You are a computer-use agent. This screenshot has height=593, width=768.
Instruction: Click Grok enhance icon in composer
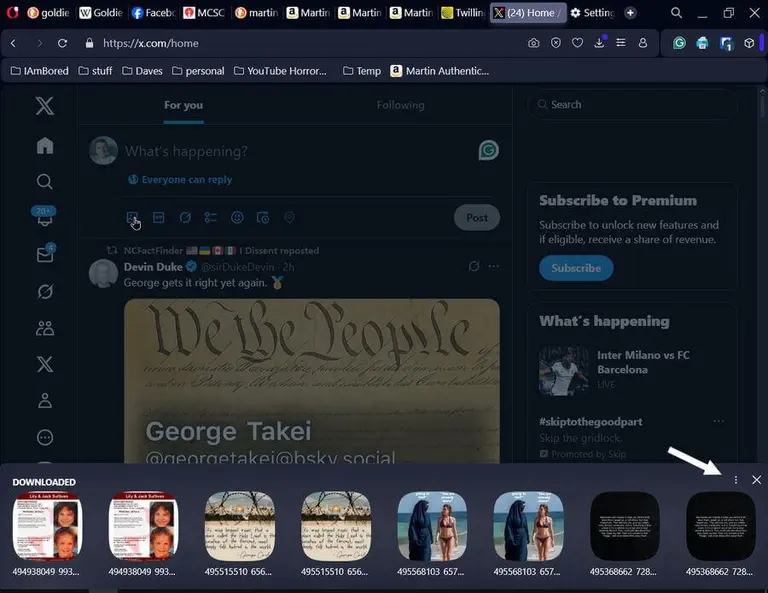(185, 217)
